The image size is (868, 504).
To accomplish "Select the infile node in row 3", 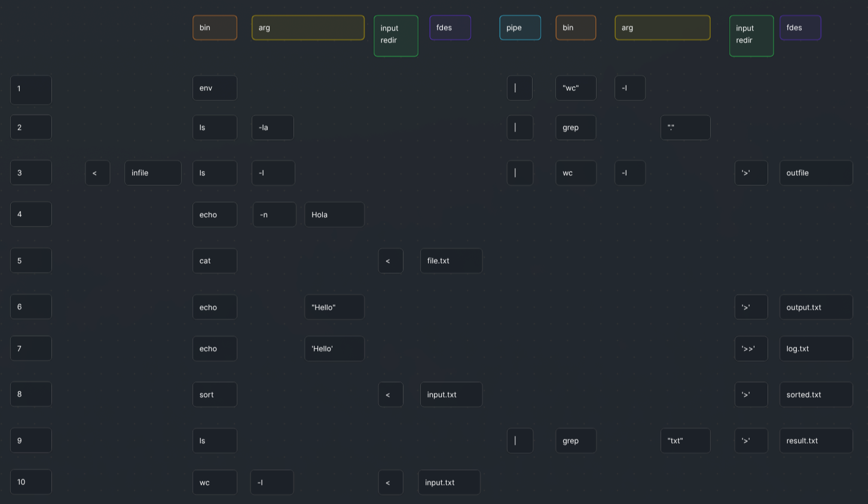I will pos(152,173).
